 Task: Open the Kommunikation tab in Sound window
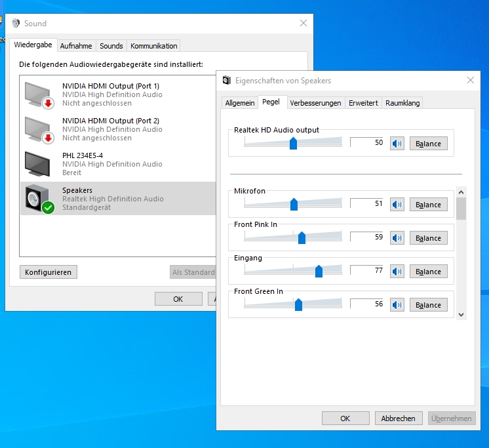tap(154, 46)
